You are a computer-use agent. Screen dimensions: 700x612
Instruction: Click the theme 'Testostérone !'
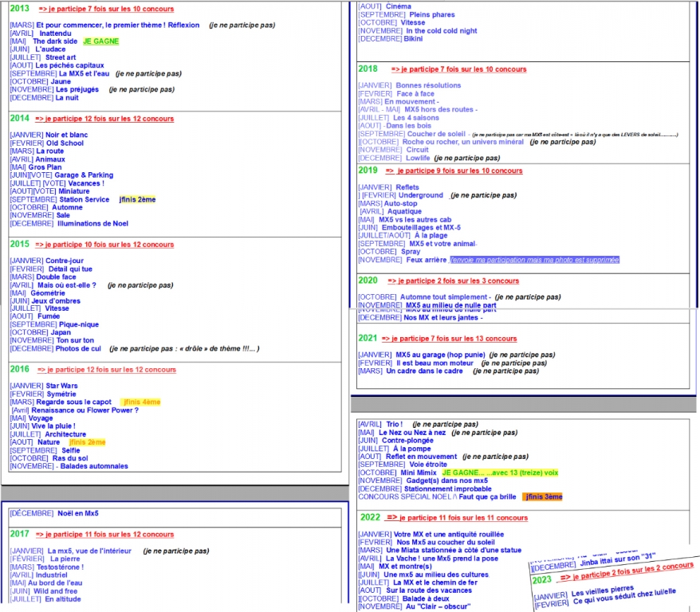(60, 567)
